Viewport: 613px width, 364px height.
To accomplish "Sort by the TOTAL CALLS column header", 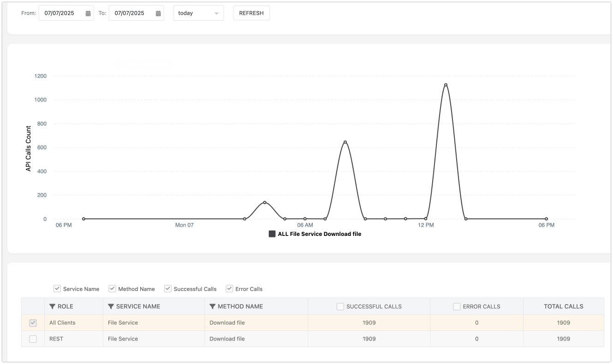I will click(x=563, y=306).
